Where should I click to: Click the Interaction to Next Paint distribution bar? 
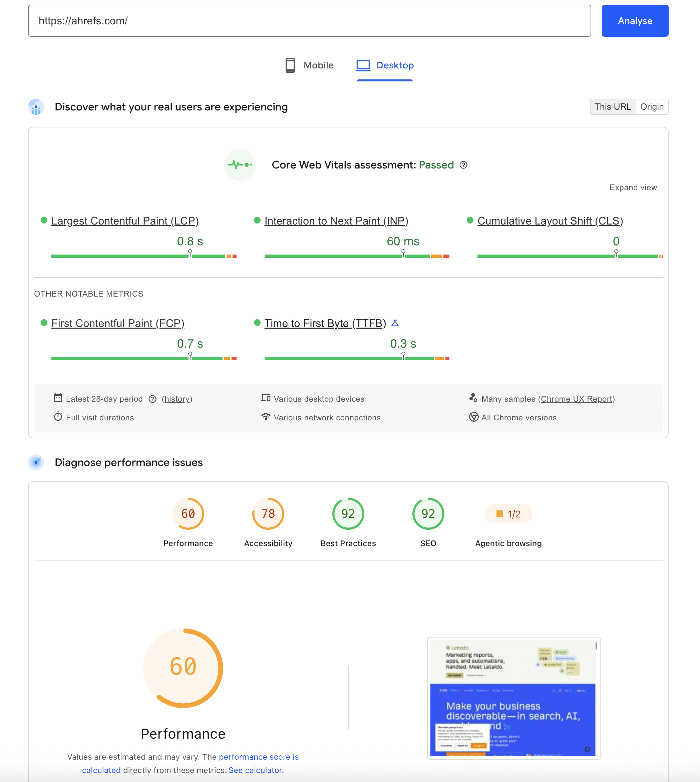357,256
